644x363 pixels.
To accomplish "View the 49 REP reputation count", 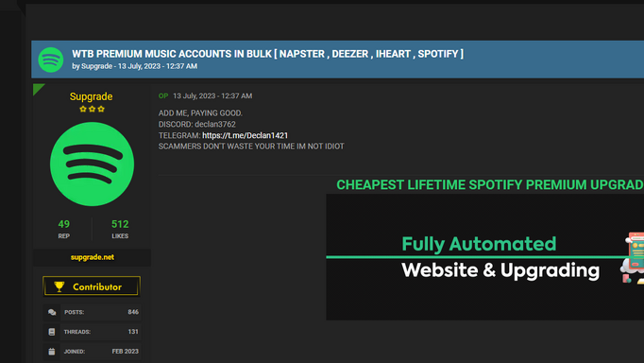I will point(63,229).
